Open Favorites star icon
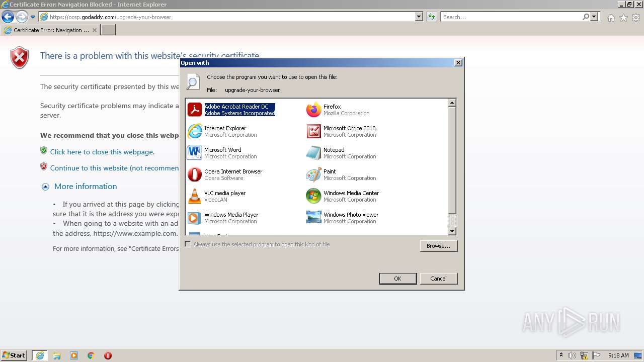Image resolution: width=644 pixels, height=362 pixels. point(623,18)
